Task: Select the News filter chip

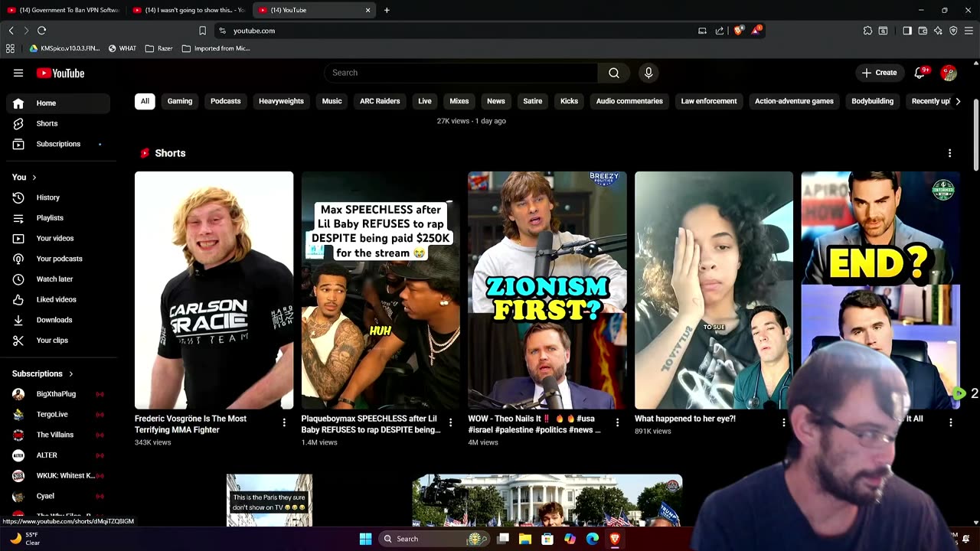Action: click(496, 101)
